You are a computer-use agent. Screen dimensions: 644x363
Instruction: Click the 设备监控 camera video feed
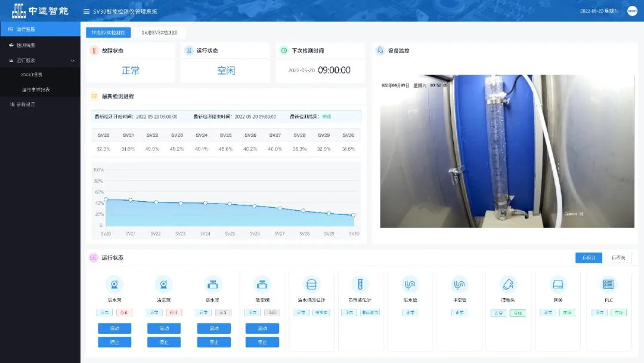click(507, 151)
